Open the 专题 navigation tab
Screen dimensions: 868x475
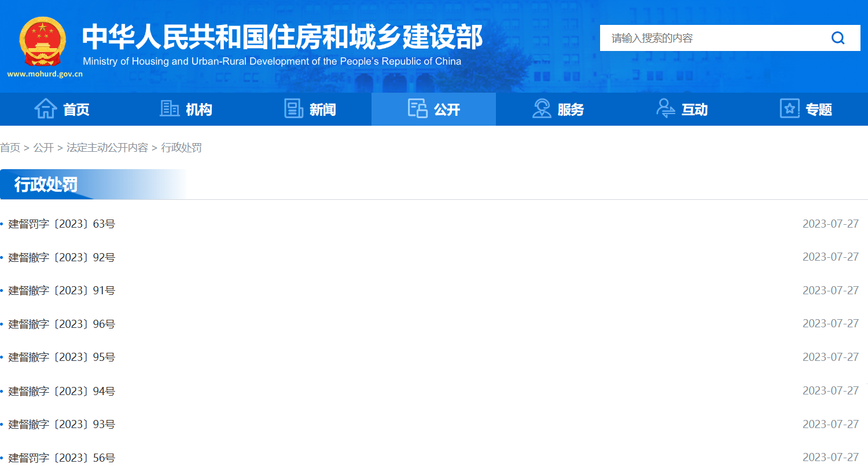[806, 109]
